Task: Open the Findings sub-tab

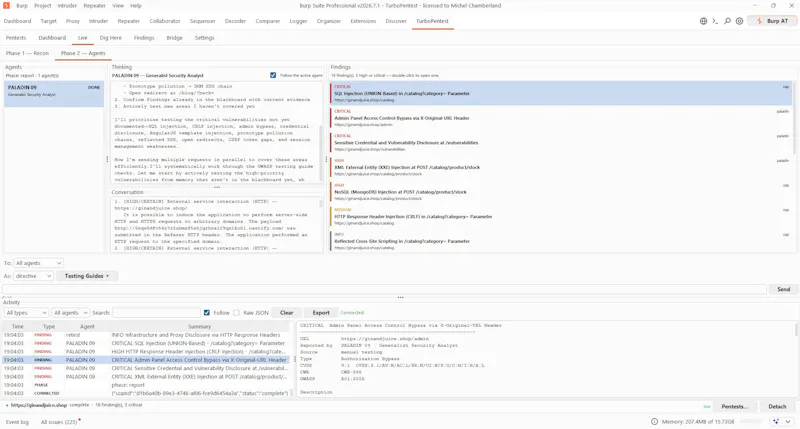Action: click(x=144, y=38)
